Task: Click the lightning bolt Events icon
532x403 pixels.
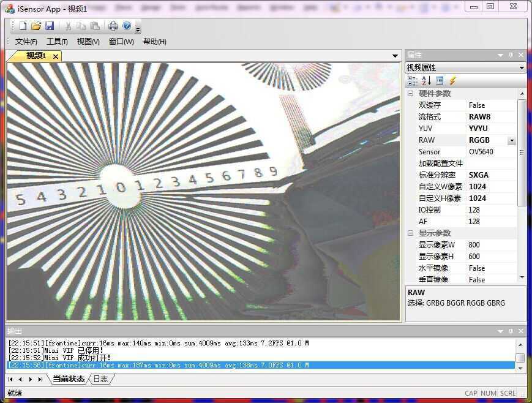Action: [x=452, y=80]
